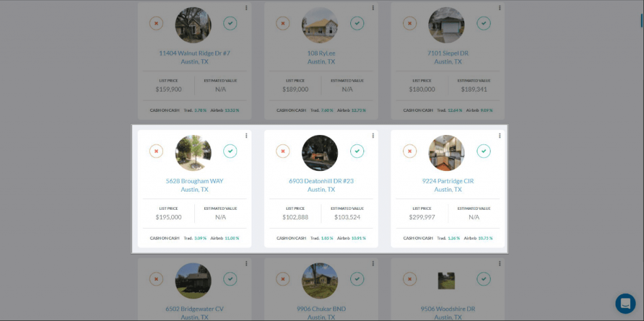Screen dimensions: 644x321
Task: Open options menu for 5628 Brougham WAY
Action: [247, 136]
